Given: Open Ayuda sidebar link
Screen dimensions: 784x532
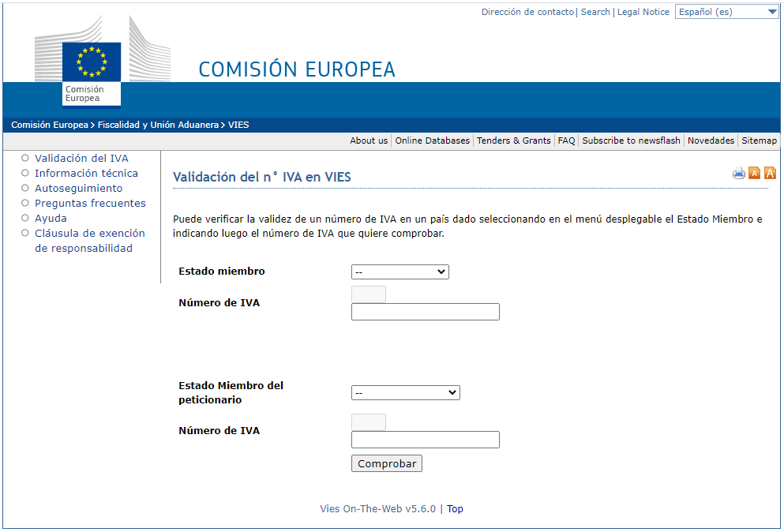Looking at the screenshot, I should pyautogui.click(x=51, y=218).
